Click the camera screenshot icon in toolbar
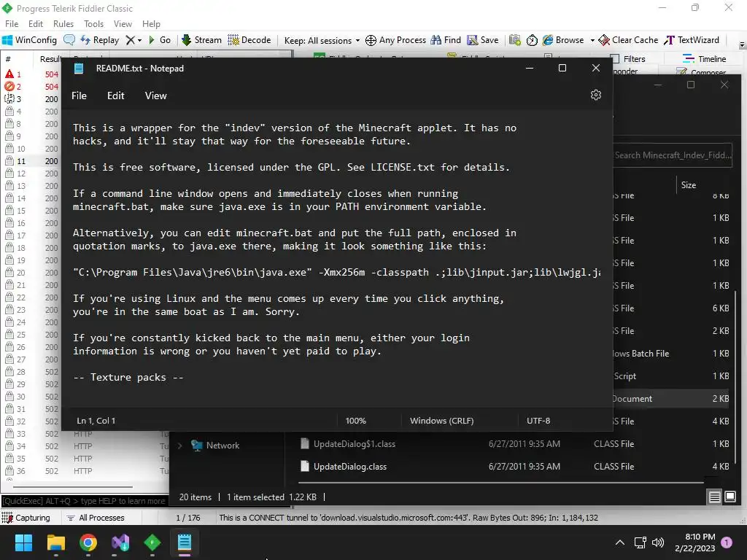Viewport: 747px width, 560px height. [514, 40]
